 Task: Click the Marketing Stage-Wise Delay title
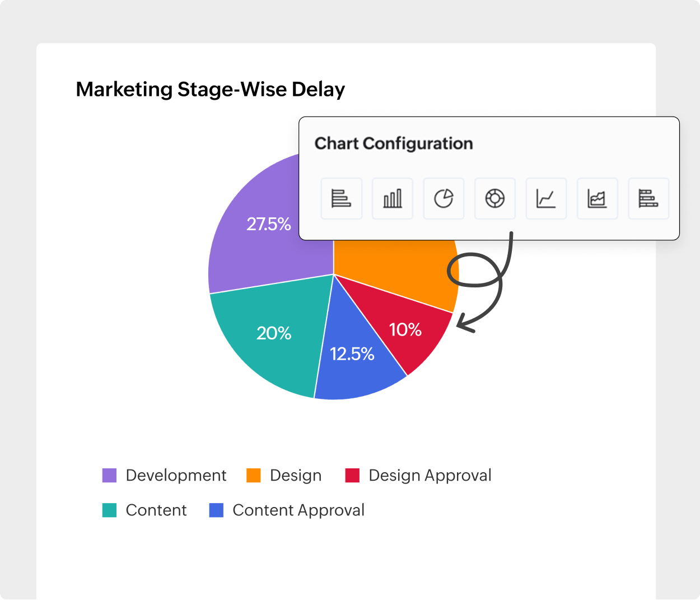tap(211, 89)
